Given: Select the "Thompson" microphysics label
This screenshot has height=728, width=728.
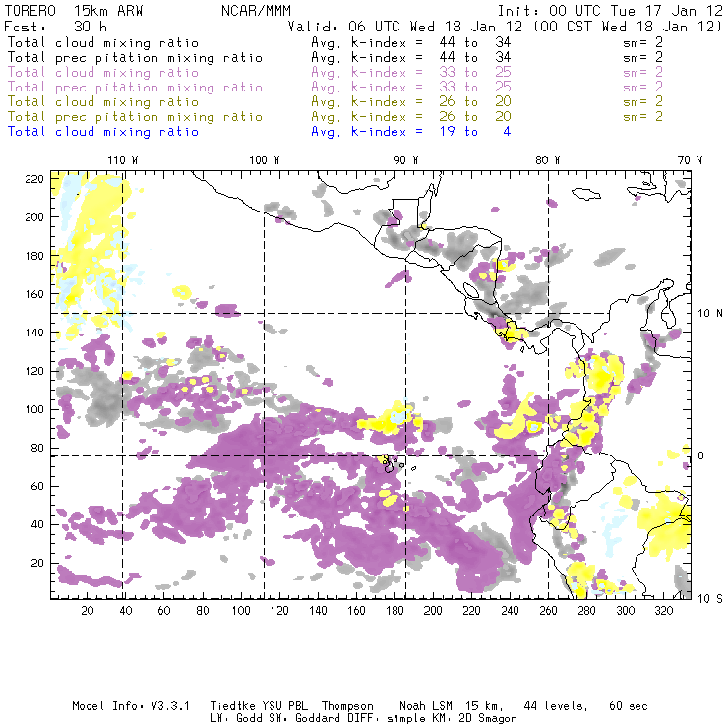Looking at the screenshot, I should [x=347, y=706].
